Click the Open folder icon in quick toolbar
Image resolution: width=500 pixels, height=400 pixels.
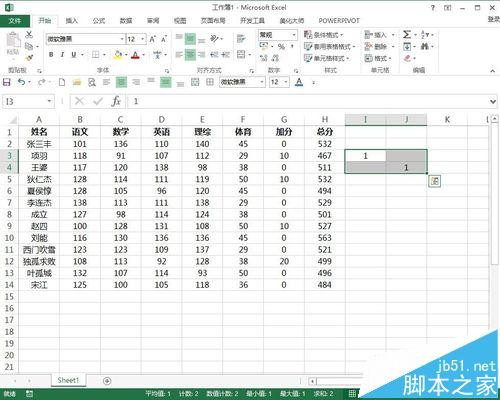77,82
